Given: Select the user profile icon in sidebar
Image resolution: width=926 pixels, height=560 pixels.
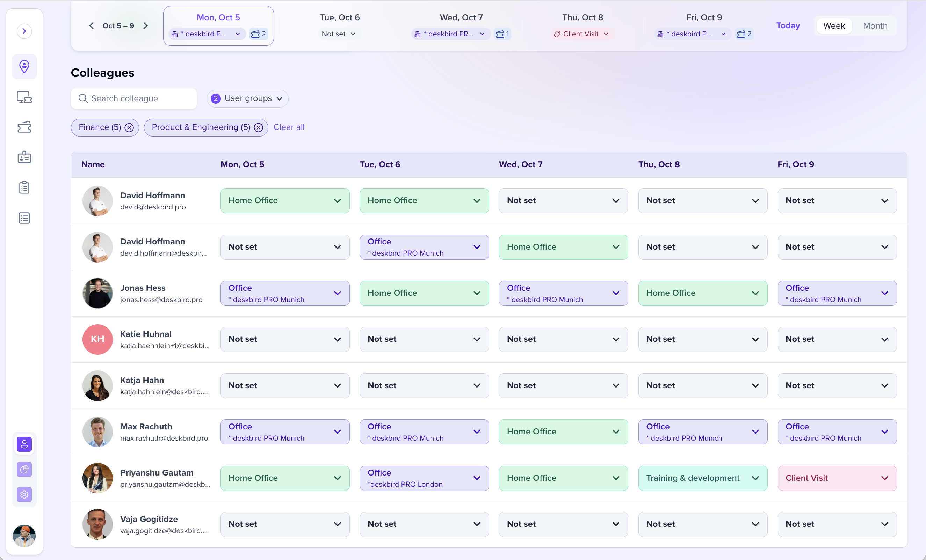Looking at the screenshot, I should 24,444.
